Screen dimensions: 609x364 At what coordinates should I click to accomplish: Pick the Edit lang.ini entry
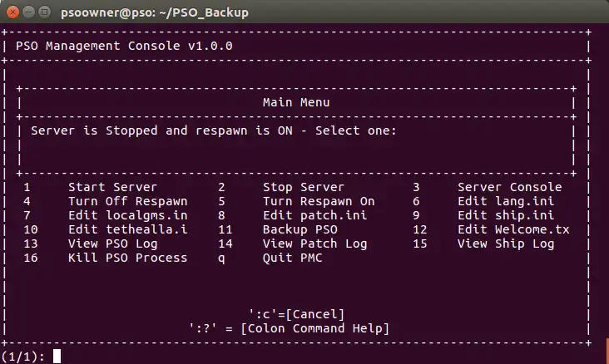coord(506,201)
